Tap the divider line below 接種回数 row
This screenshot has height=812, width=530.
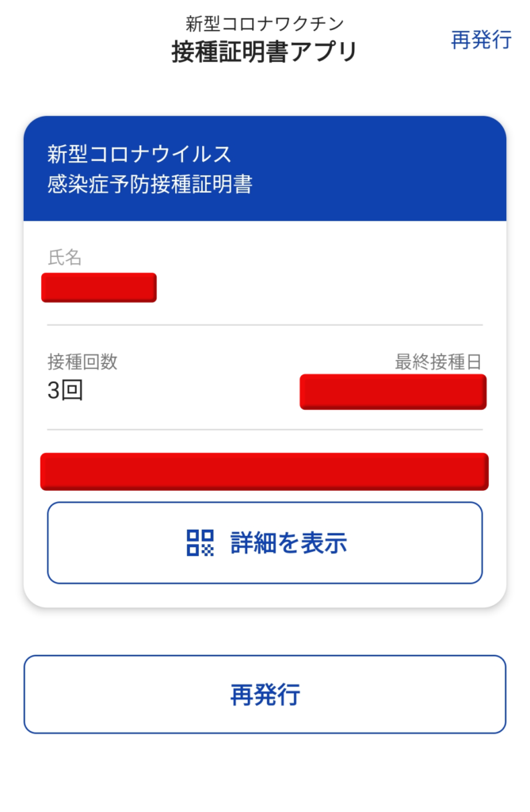click(x=265, y=429)
